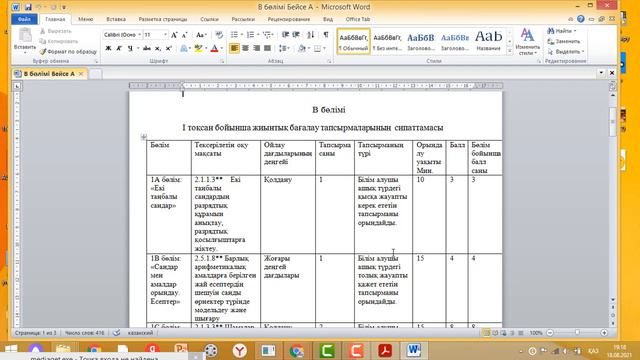Viewport: 640px width, 360px height.
Task: Clear formatting with eraser icon
Action: (219, 35)
